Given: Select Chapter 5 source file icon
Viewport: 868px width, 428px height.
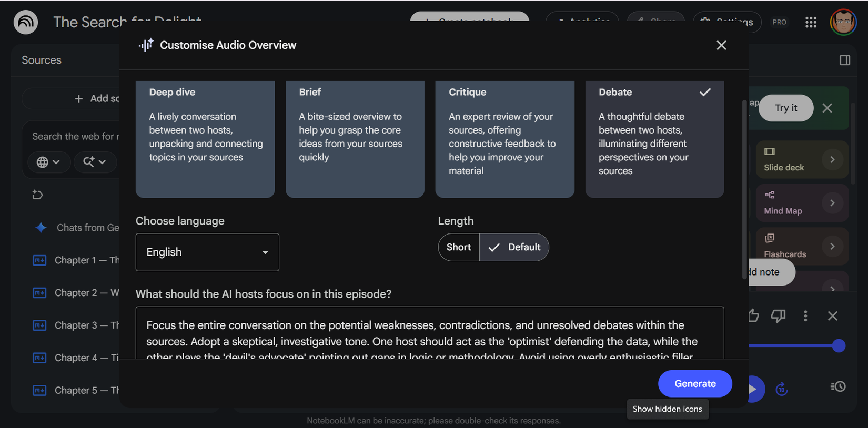Looking at the screenshot, I should click(39, 391).
